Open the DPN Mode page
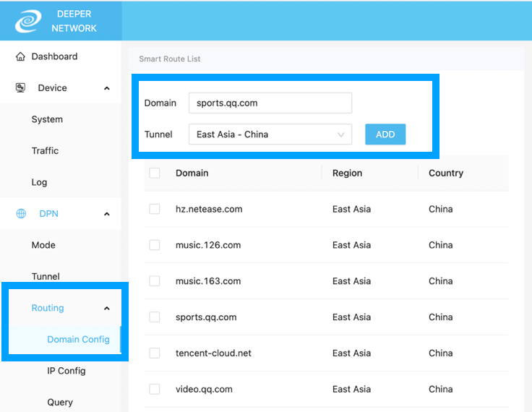 43,245
